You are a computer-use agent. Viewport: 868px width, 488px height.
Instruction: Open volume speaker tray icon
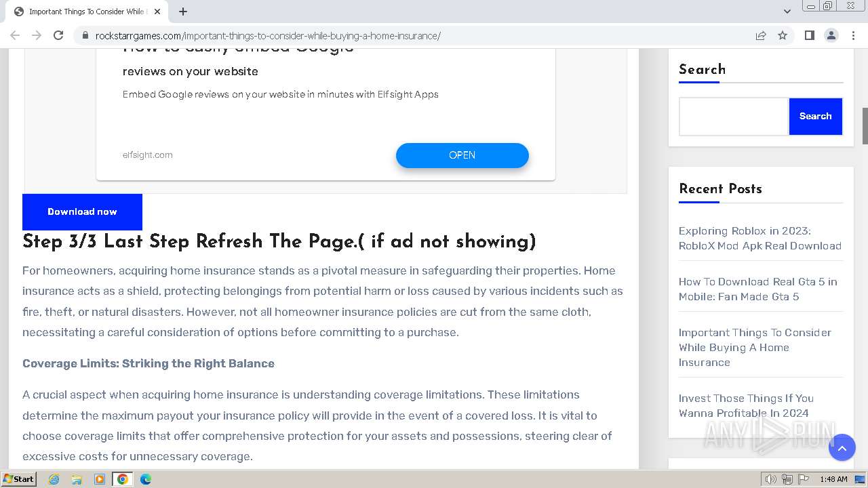pyautogui.click(x=771, y=479)
